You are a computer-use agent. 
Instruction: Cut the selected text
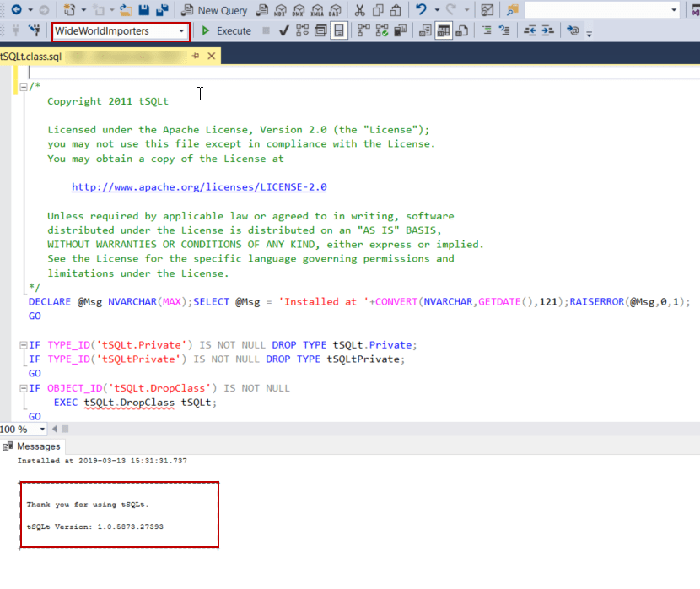[361, 10]
